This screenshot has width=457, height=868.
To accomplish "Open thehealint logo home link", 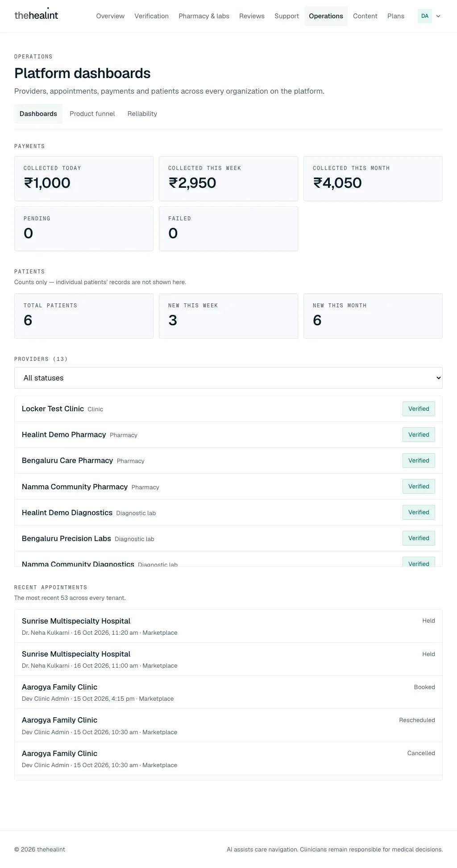I will click(x=36, y=16).
